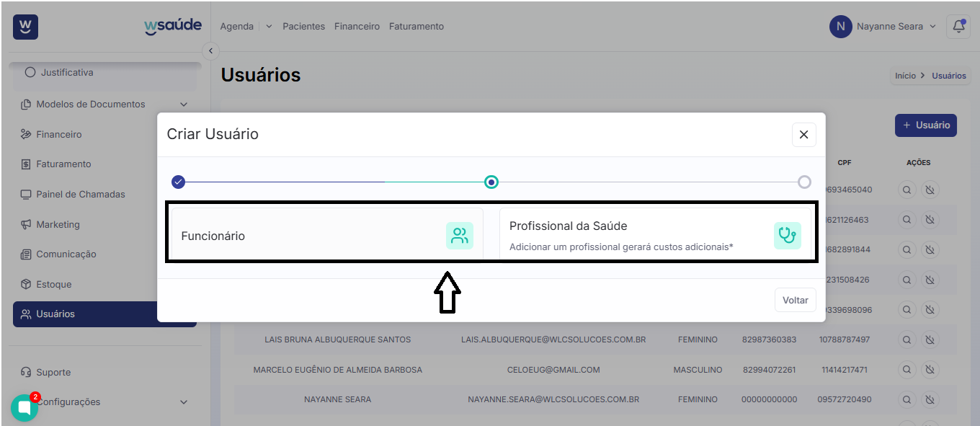Image resolution: width=980 pixels, height=426 pixels.
Task: Select the highlighted Usuários sidebar item
Action: (105, 314)
